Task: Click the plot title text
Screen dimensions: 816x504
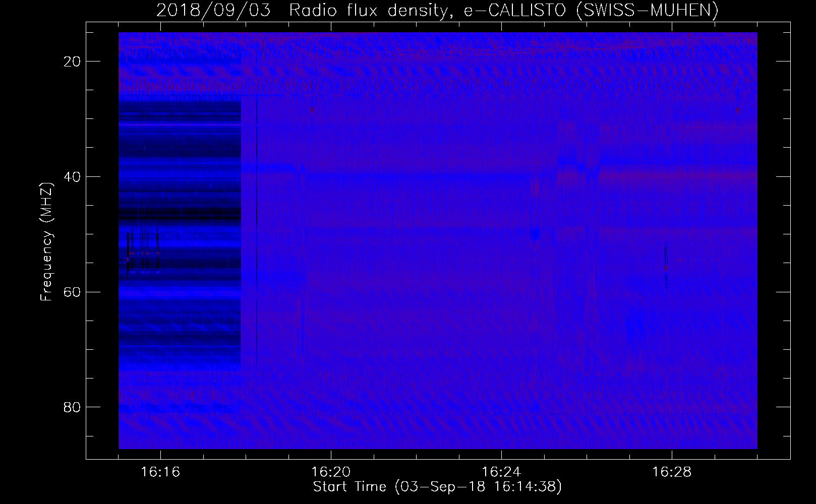Action: [x=437, y=10]
